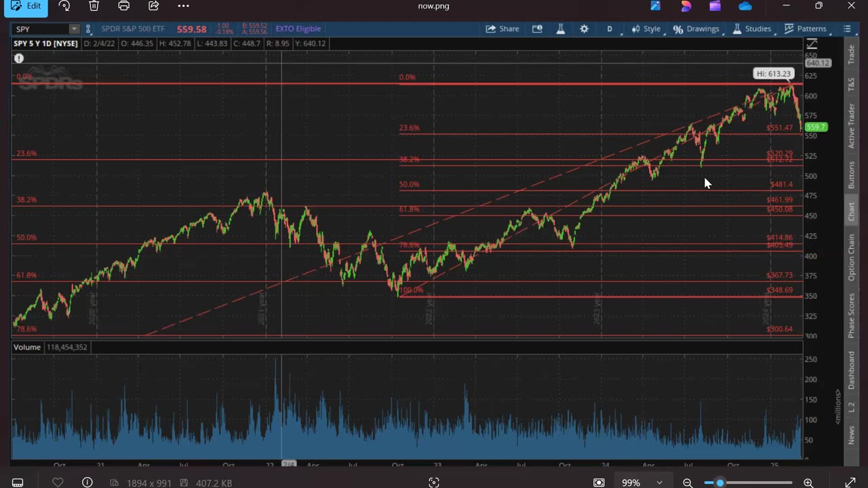Open the chart list menu icon
868x488 pixels.
tap(847, 29)
